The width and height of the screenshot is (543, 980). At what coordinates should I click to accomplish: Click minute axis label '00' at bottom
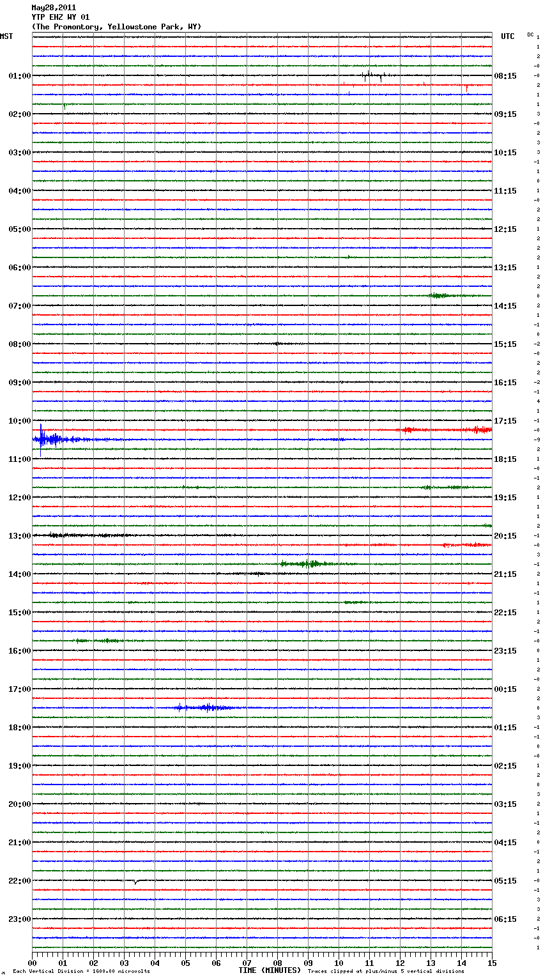[x=32, y=963]
